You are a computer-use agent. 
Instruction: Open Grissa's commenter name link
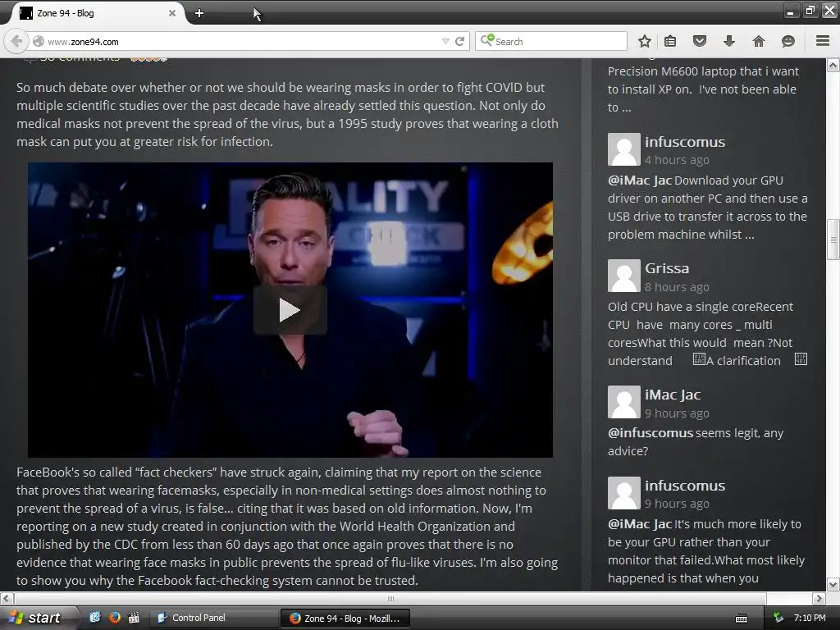coord(667,268)
